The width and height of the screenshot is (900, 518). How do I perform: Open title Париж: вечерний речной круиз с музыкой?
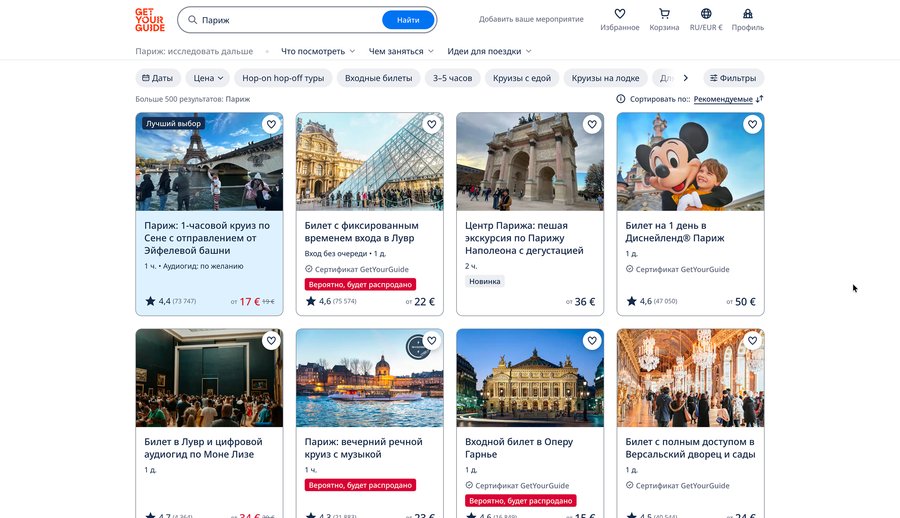[x=363, y=448]
